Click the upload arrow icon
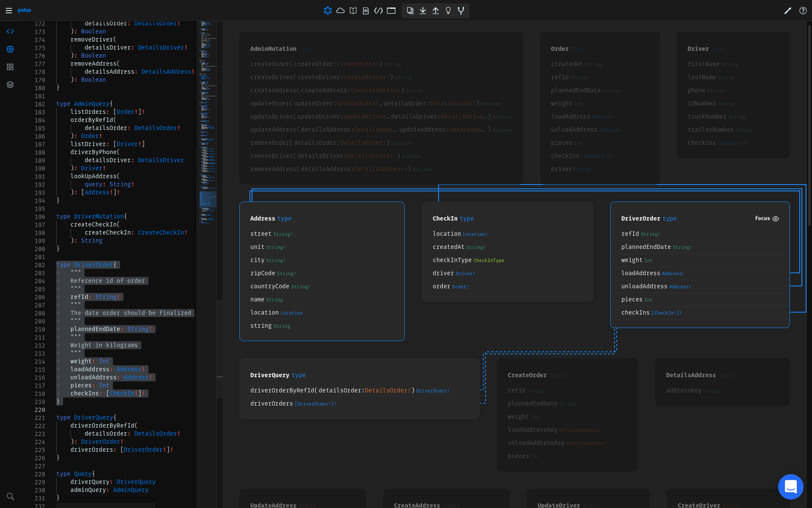 tap(436, 11)
